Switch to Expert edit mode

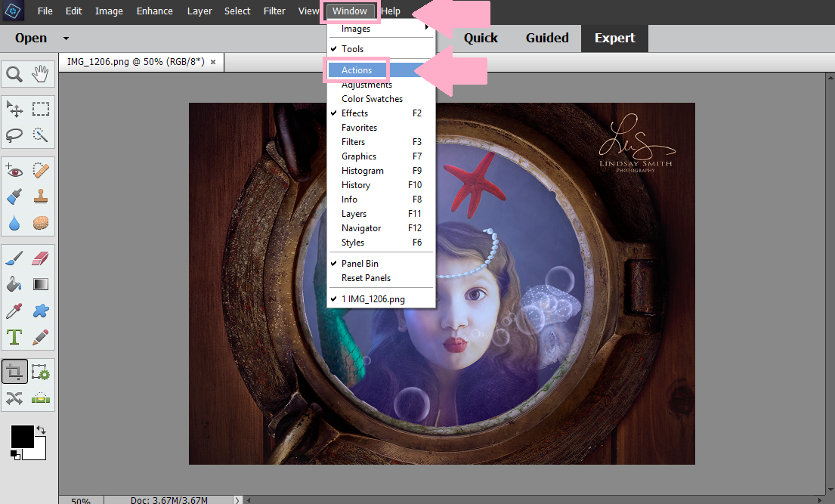[614, 39]
